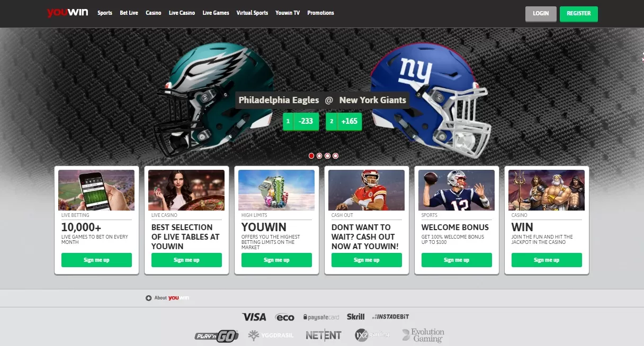Viewport: 644px width, 346px height.
Task: Click the NetEnt provider logo
Action: pos(324,335)
